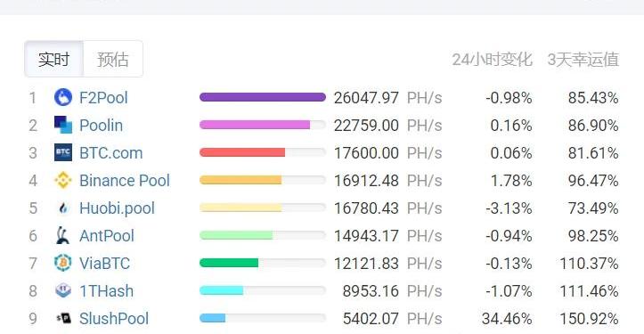Screen dimensions: 644x334
Task: Open the AntPool link
Action: point(107,236)
